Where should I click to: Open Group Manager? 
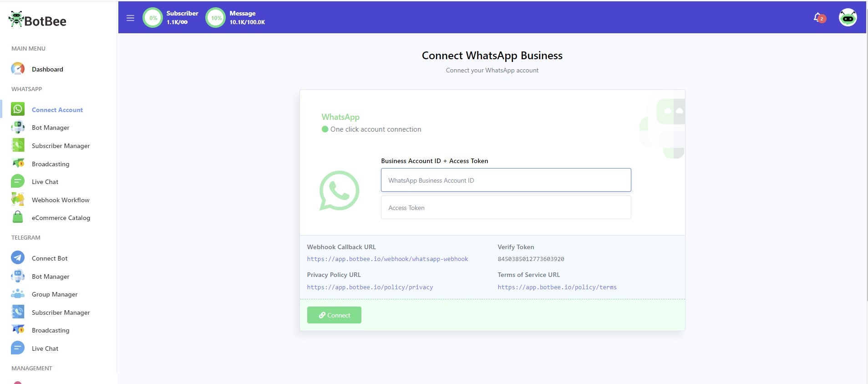coord(55,294)
